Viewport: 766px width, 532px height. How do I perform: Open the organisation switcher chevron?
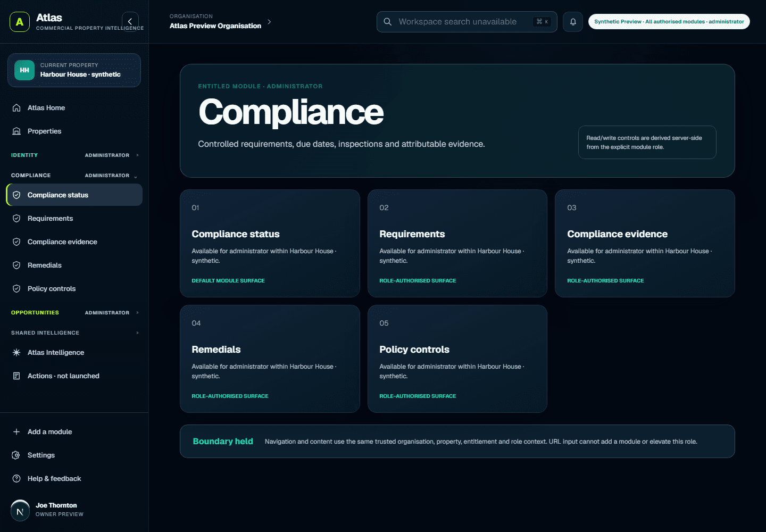(x=269, y=22)
